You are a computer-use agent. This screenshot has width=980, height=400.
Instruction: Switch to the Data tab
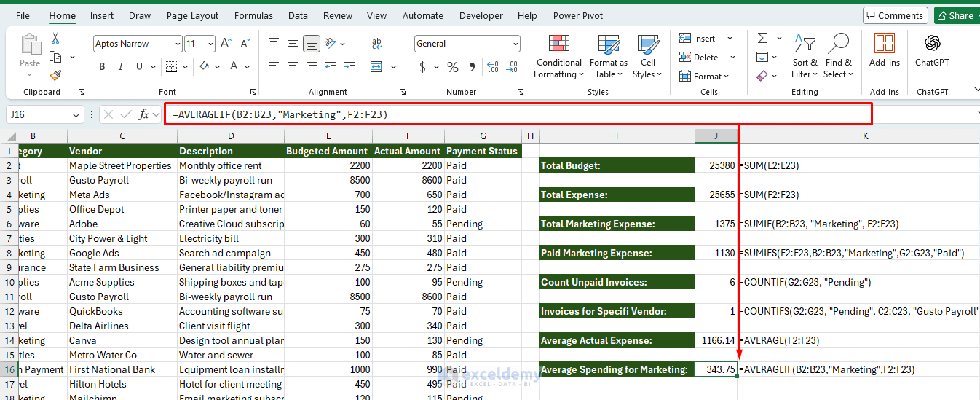298,15
